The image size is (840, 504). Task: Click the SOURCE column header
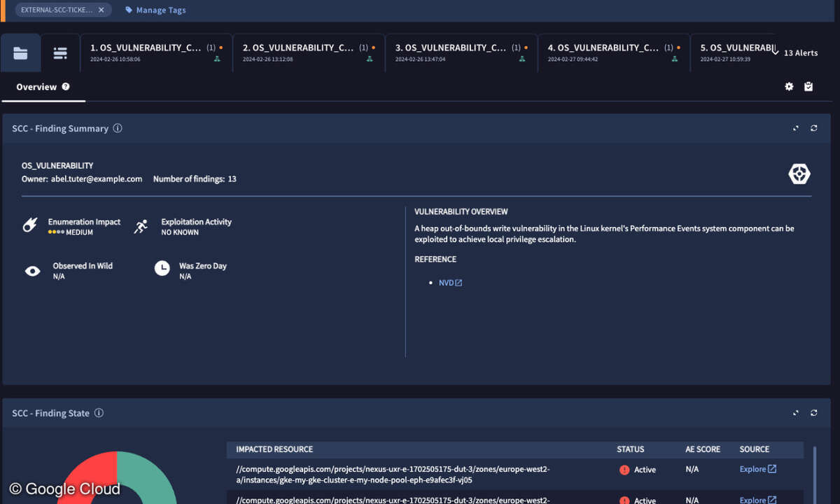coord(755,449)
